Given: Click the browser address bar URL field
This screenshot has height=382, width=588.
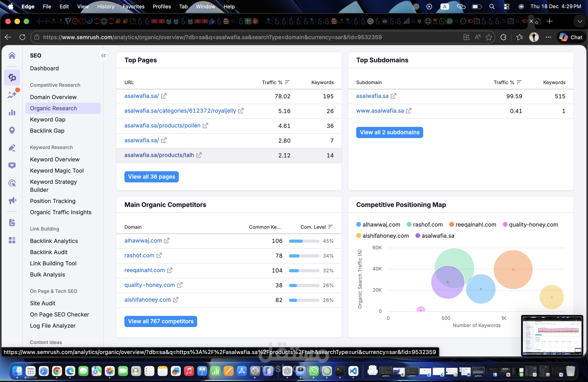Looking at the screenshot, I should point(212,37).
